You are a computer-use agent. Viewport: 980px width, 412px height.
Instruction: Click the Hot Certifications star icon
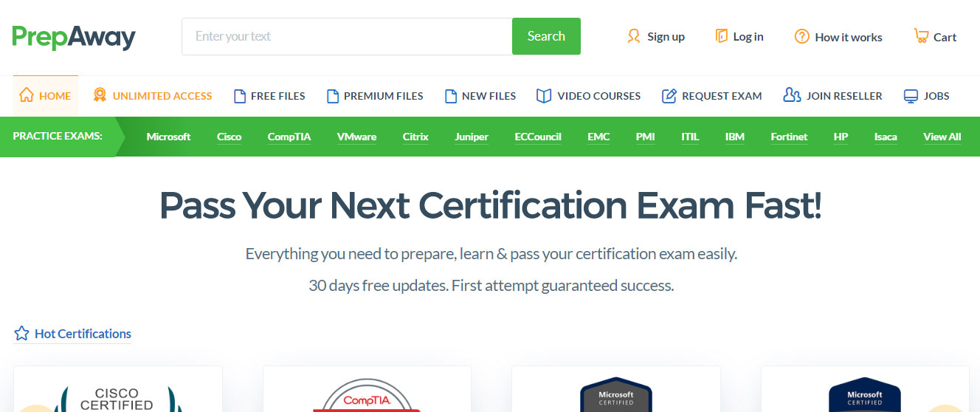[21, 334]
